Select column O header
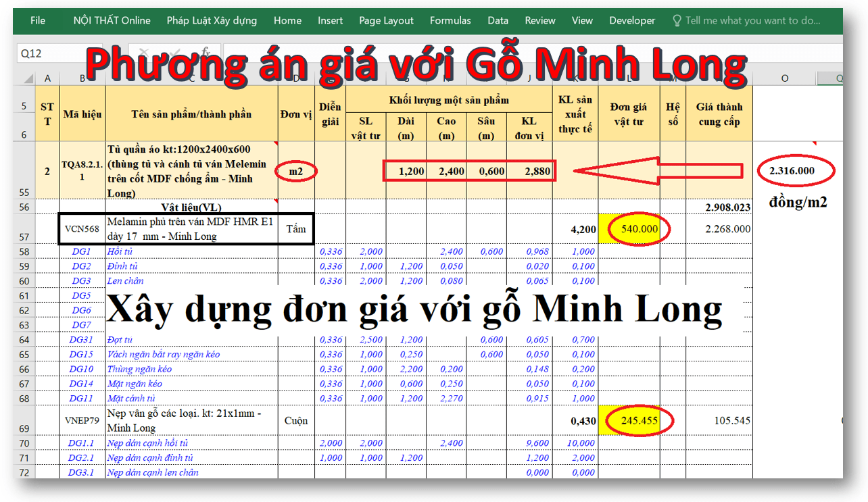Image resolution: width=868 pixels, height=502 pixels. 785,78
